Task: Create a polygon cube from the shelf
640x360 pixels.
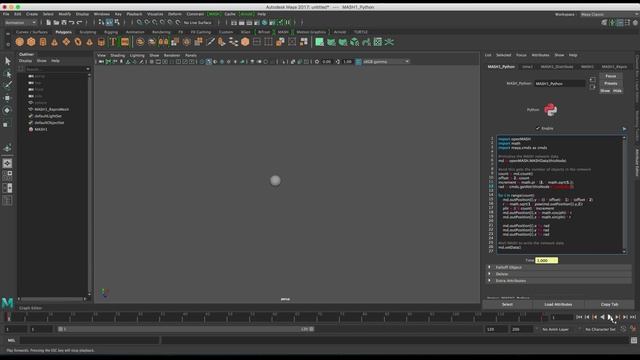Action: coord(31,42)
